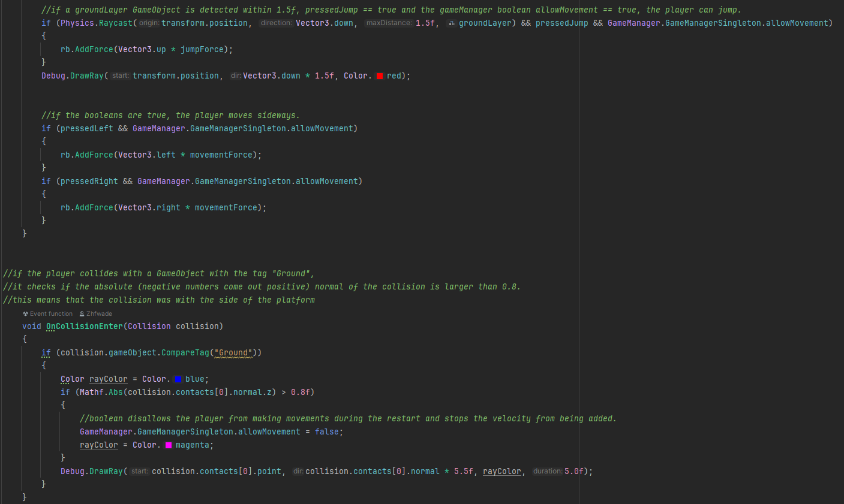The image size is (844, 504).
Task: Click 'left' in Vector3.left
Action: (166, 155)
